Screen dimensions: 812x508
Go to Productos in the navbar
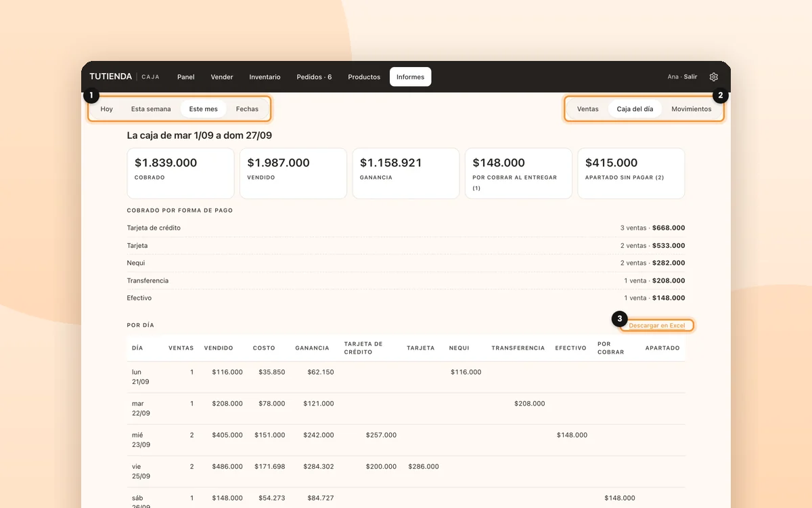pos(364,77)
